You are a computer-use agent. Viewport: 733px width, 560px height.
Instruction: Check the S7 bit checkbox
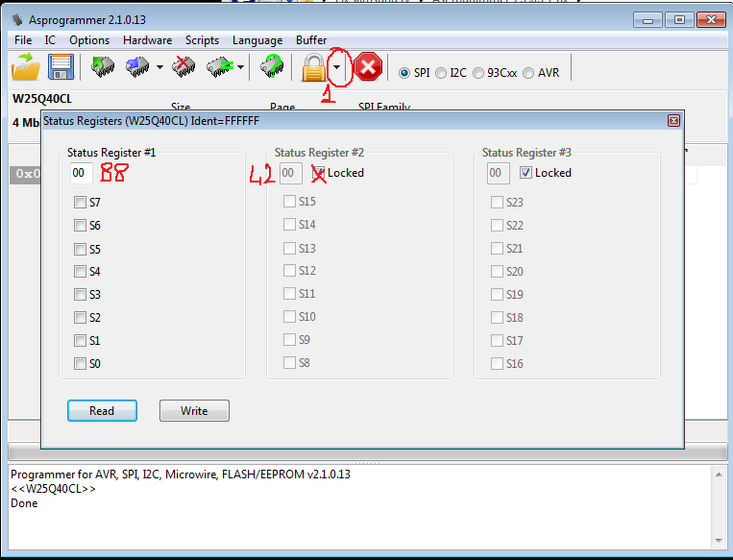(80, 203)
